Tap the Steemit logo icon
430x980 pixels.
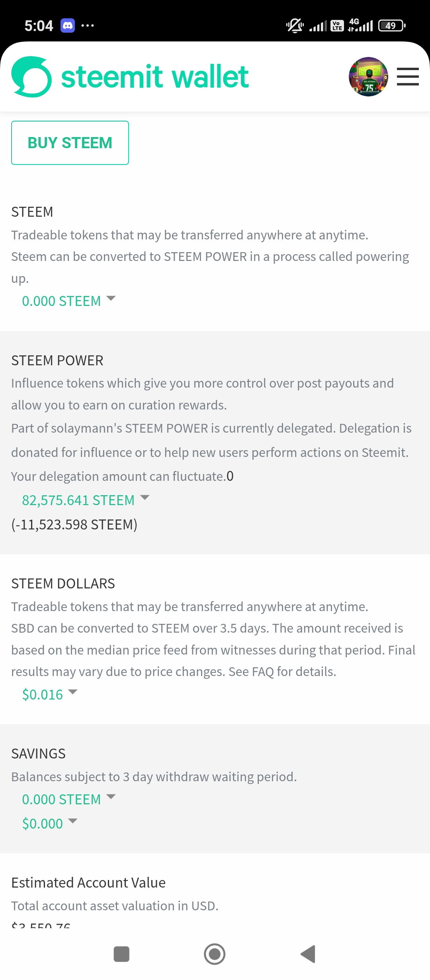[31, 76]
